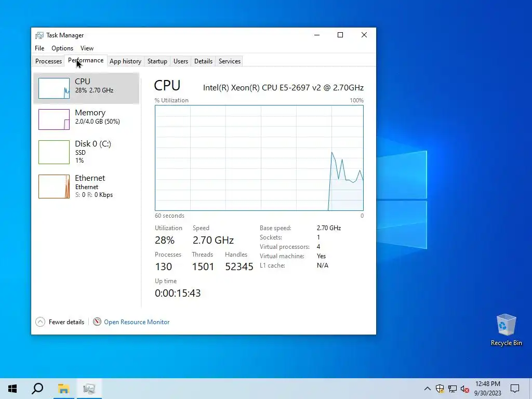Screen dimensions: 532x399
Task: Minimize the Task Manager window
Action: [x=317, y=35]
